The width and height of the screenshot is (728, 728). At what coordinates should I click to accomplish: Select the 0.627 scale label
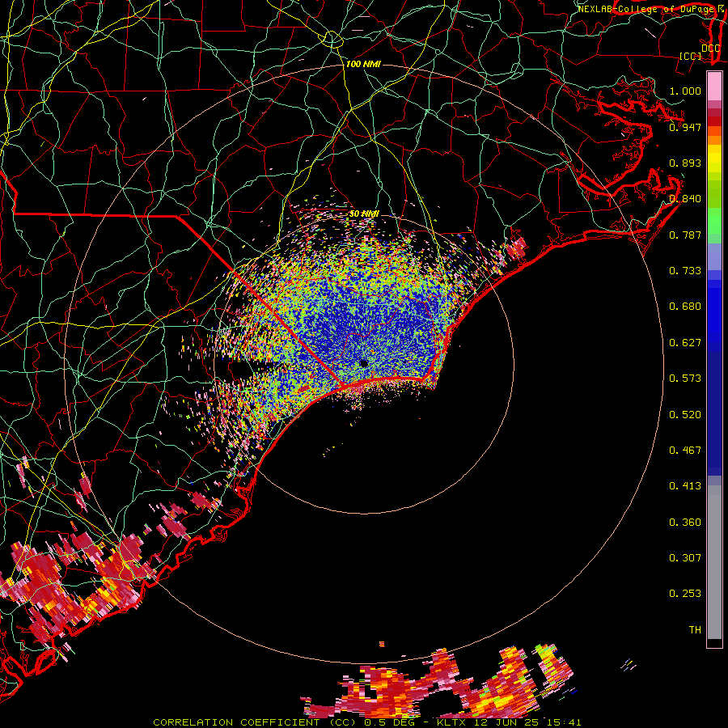[685, 343]
